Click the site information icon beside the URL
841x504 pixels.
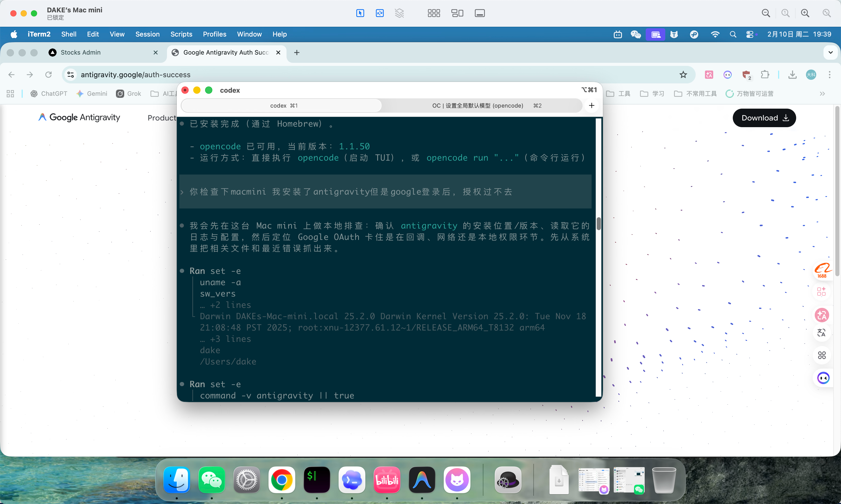(x=71, y=75)
